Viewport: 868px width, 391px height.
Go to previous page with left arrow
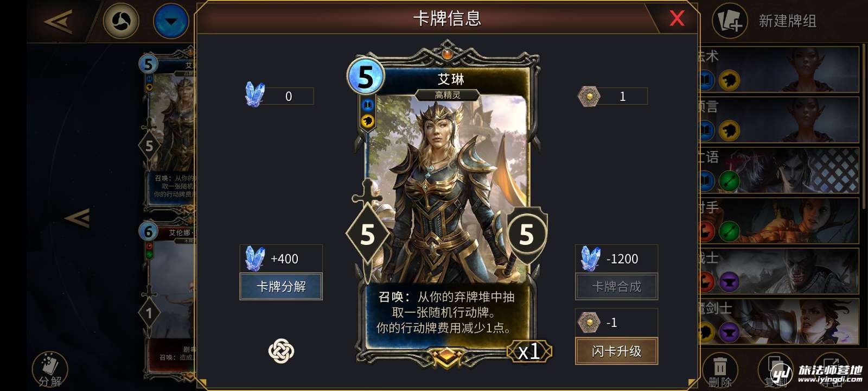(x=76, y=218)
